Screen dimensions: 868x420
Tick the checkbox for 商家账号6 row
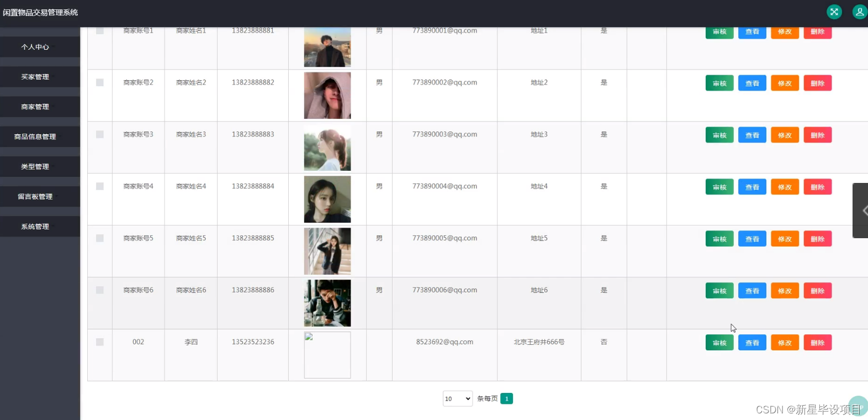pos(100,290)
